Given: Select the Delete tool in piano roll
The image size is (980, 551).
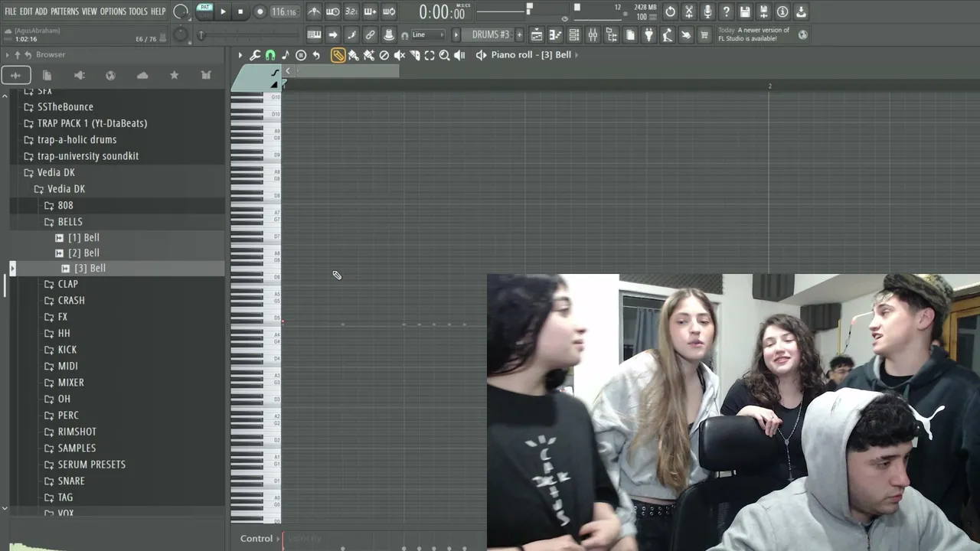Looking at the screenshot, I should click(384, 55).
